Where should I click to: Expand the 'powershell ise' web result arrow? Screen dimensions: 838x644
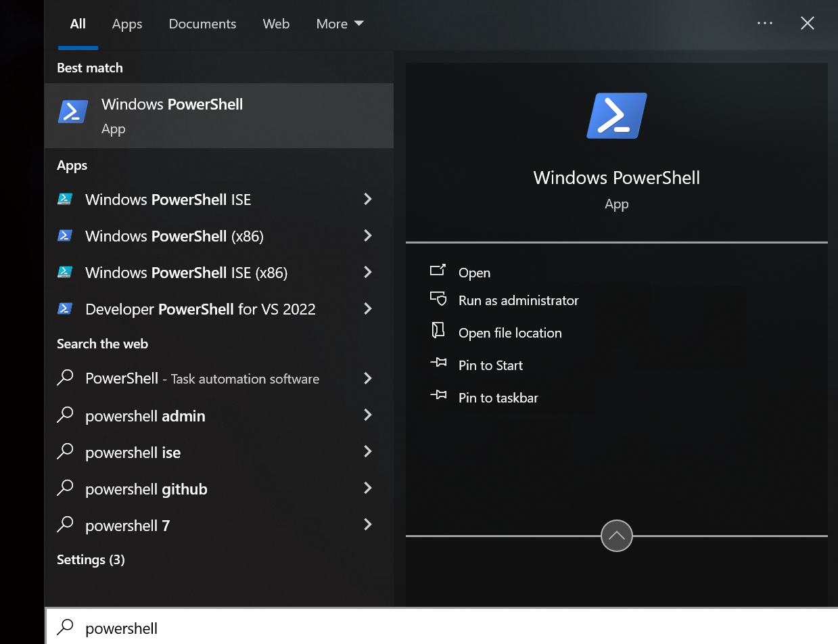tap(368, 451)
